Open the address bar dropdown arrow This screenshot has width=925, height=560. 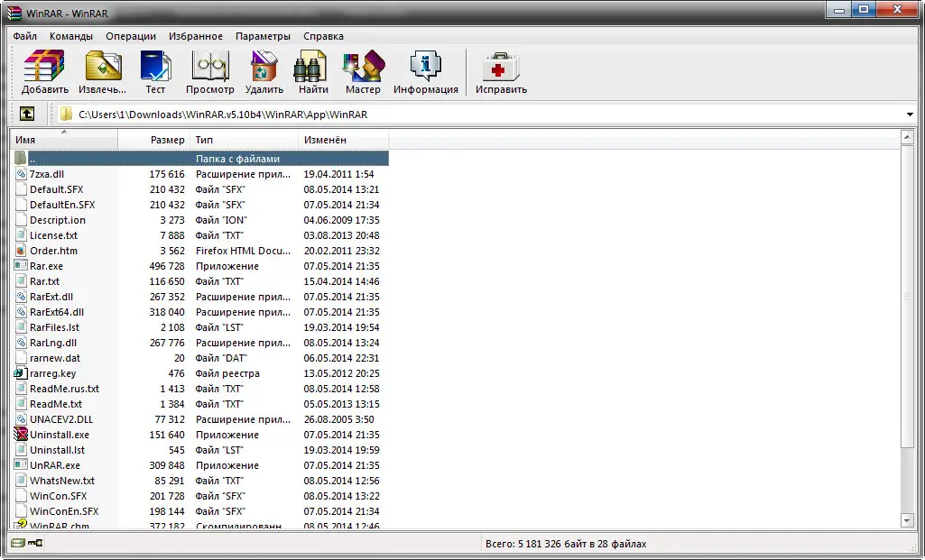(909, 114)
